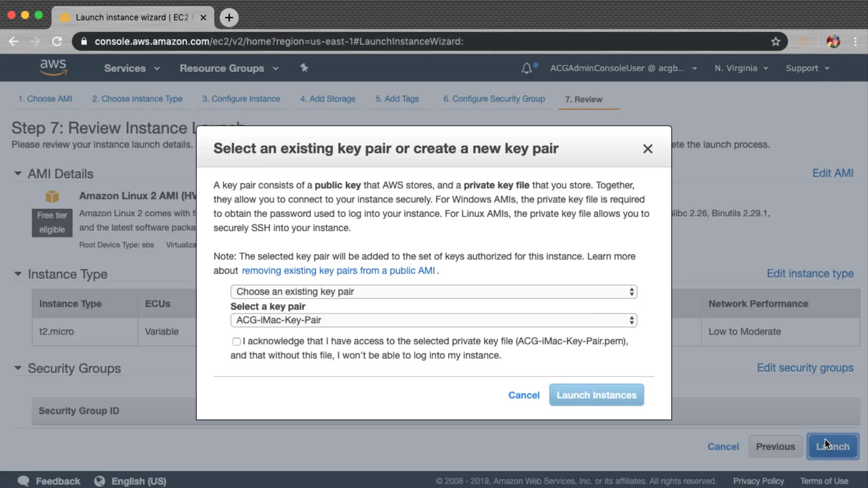
Task: Open the 'Choose an existing key pair' dropdown
Action: 434,292
